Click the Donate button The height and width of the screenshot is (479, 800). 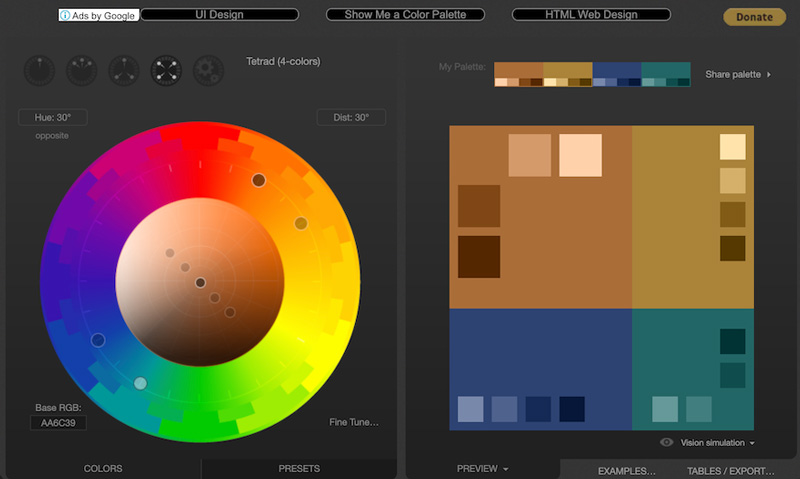point(754,17)
